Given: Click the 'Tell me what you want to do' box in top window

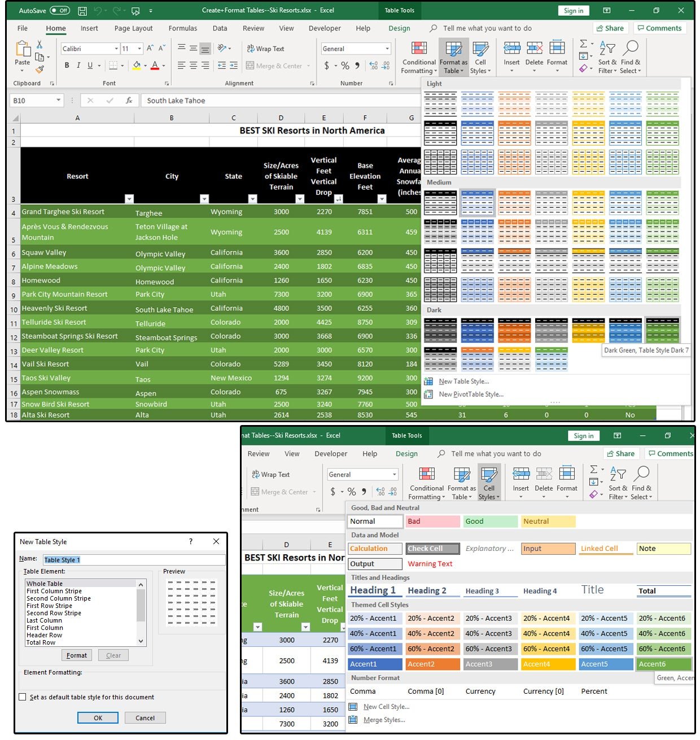Looking at the screenshot, I should (x=487, y=28).
